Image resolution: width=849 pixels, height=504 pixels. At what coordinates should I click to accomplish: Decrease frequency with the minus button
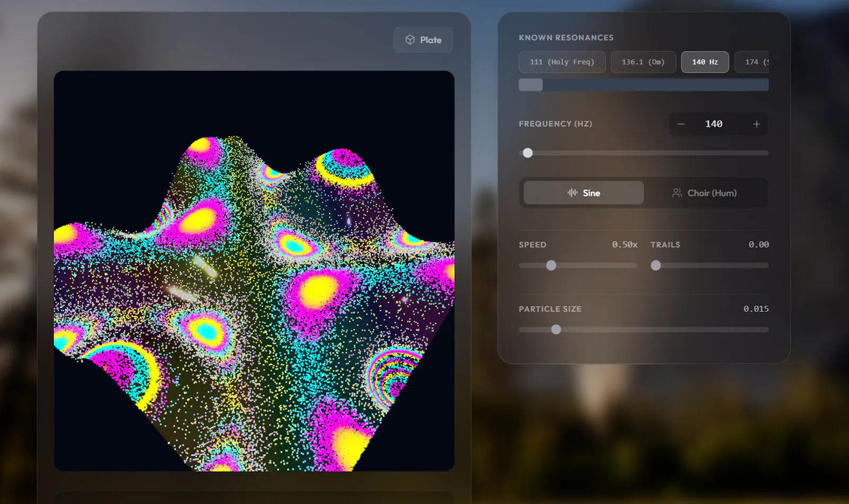(x=681, y=124)
